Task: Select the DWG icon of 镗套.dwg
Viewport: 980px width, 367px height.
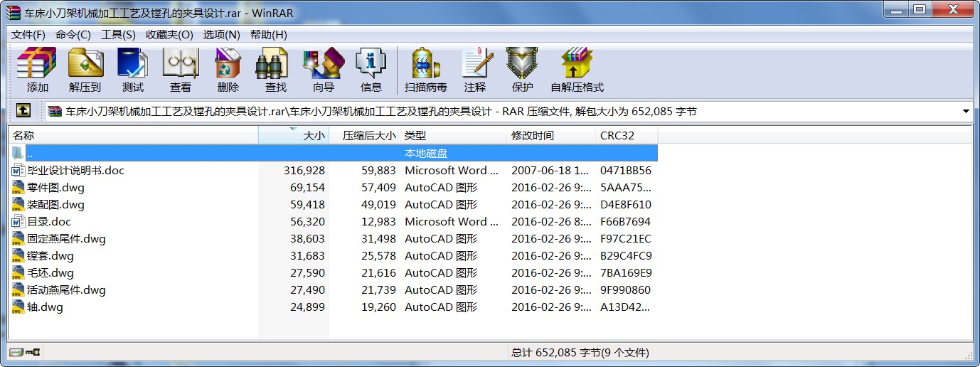Action: pyautogui.click(x=18, y=256)
